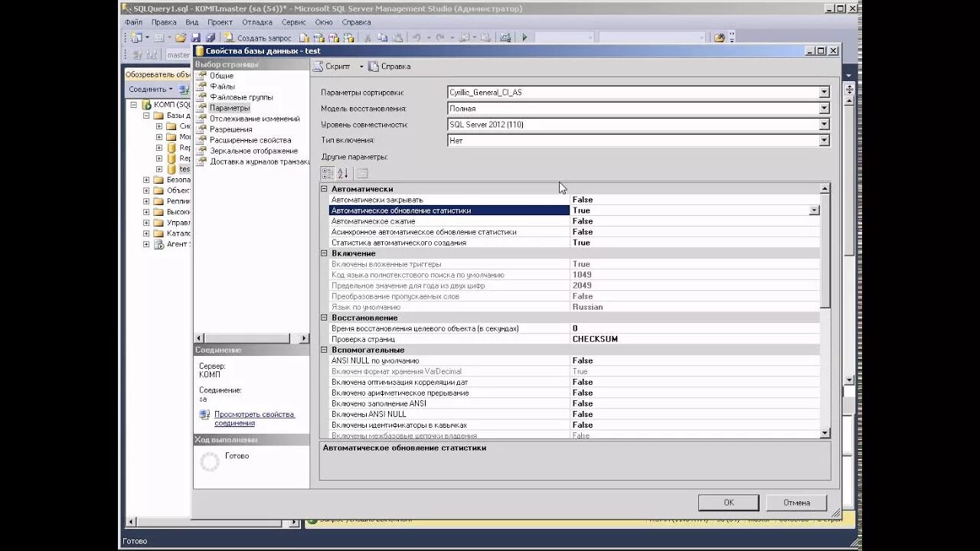Select the Расширенные свойства page
This screenshot has width=980, height=551.
pos(250,140)
